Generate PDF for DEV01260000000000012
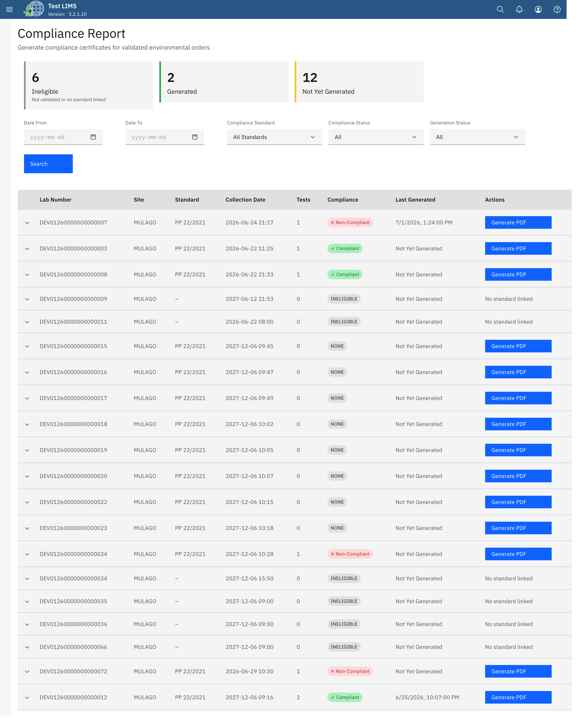 point(518,698)
